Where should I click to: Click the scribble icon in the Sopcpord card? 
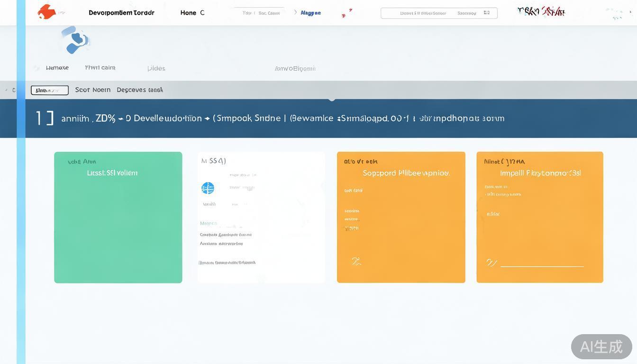pos(356,261)
